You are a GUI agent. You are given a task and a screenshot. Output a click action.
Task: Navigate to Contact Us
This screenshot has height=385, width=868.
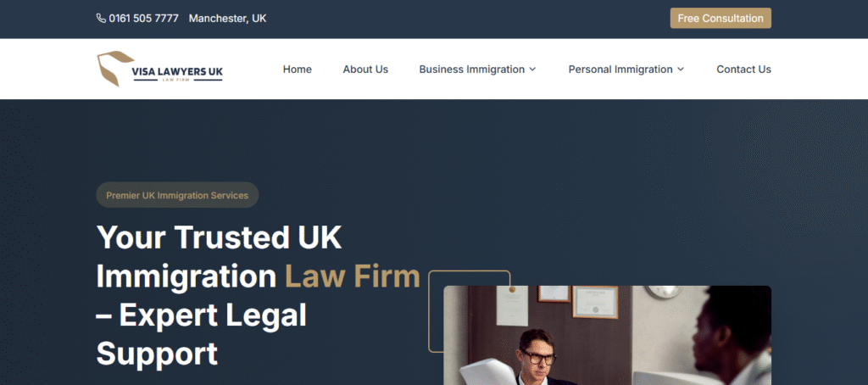pyautogui.click(x=743, y=70)
